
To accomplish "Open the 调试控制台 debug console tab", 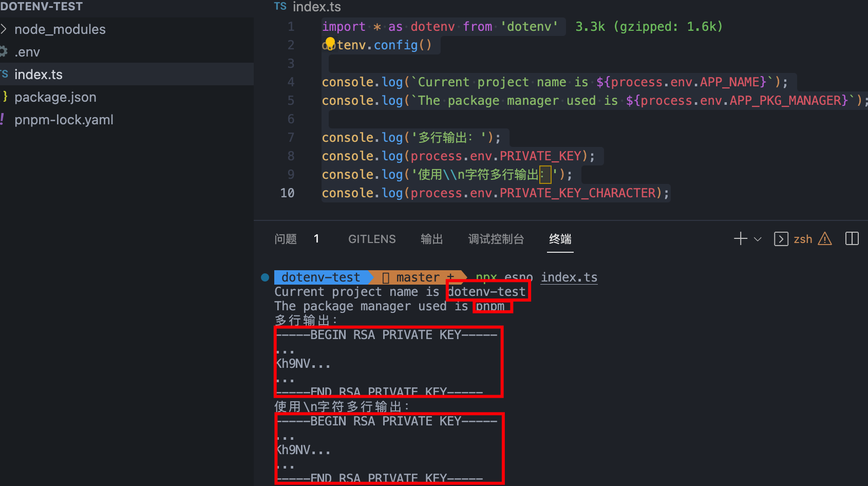I will 496,239.
